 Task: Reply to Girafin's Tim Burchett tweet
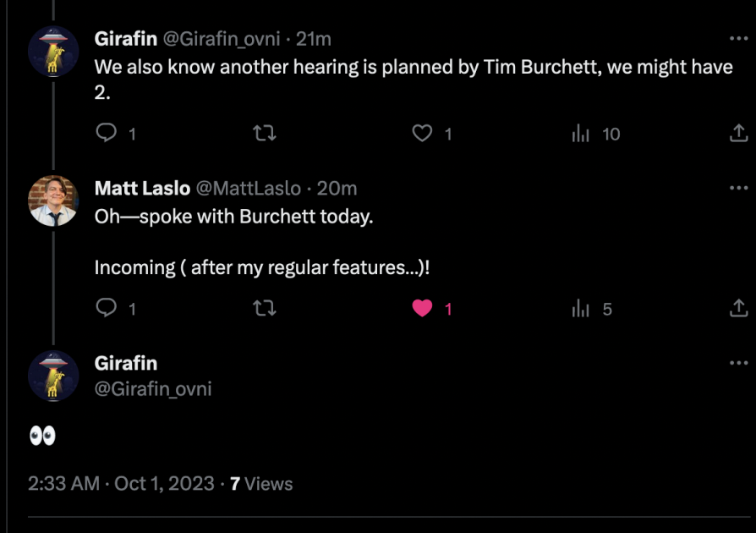[x=107, y=133]
